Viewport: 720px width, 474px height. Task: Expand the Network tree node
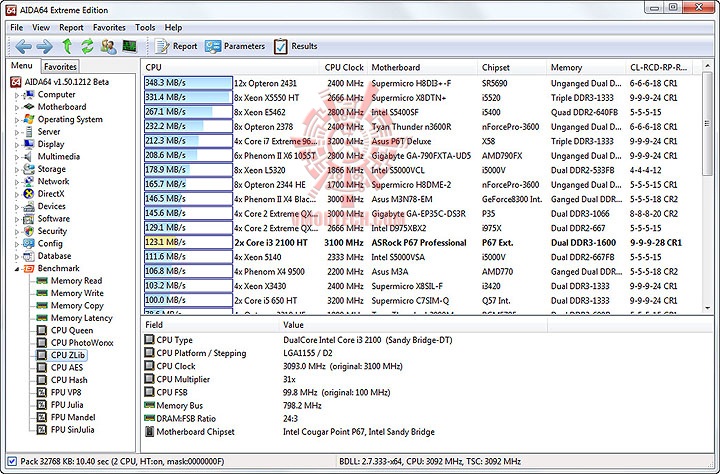(x=17, y=182)
